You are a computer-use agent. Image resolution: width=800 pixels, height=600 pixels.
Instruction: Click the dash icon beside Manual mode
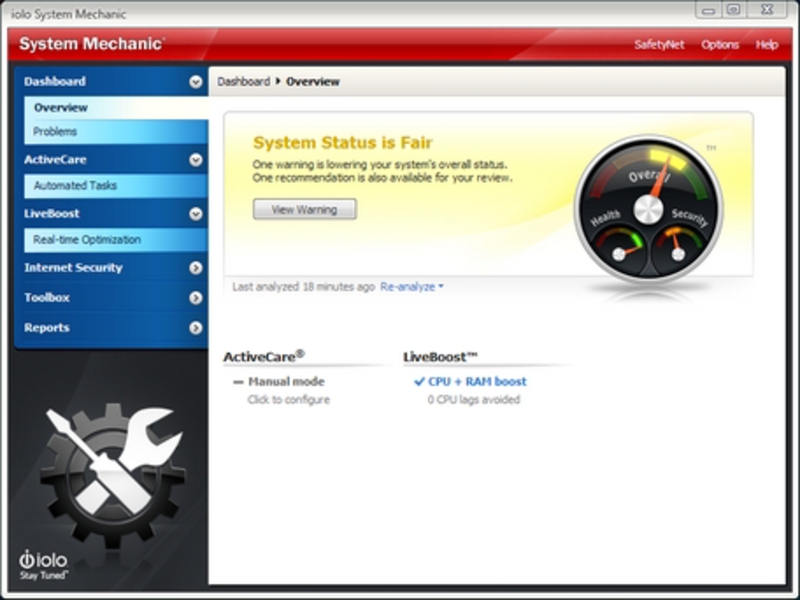point(238,382)
